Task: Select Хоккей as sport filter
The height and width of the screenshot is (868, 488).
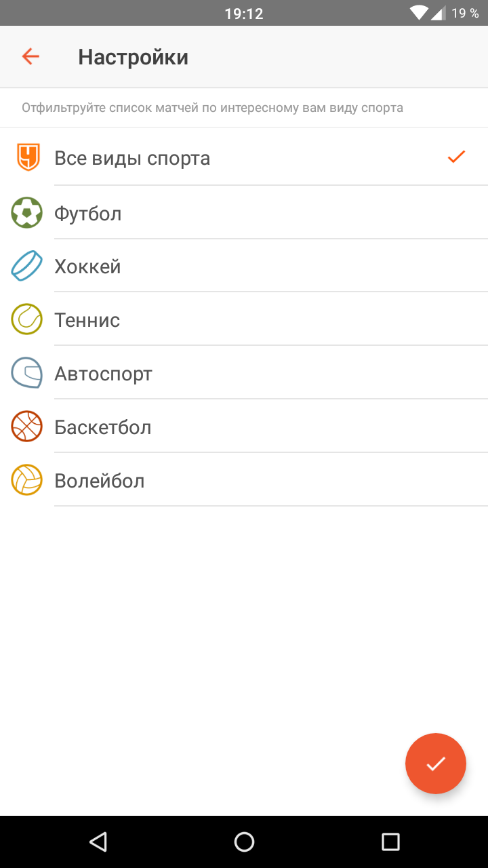Action: 244,266
